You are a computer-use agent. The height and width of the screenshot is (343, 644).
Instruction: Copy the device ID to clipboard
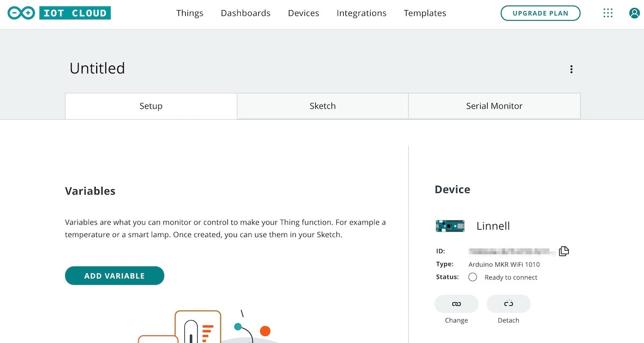click(564, 251)
